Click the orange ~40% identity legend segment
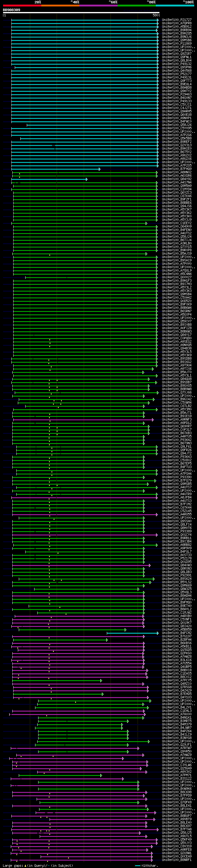Screen dimensions: 197x868 pos(60,6)
